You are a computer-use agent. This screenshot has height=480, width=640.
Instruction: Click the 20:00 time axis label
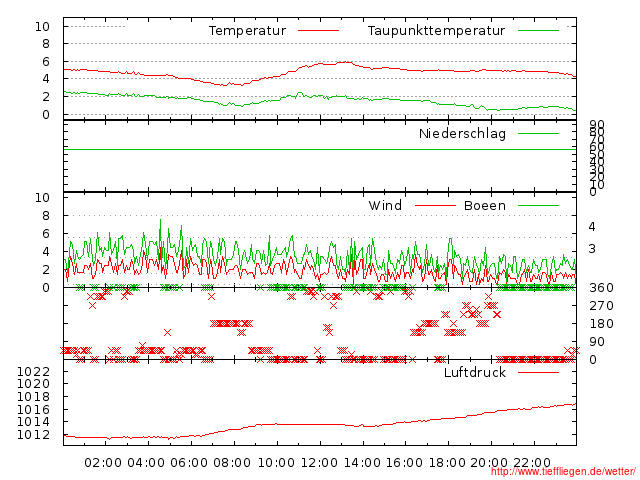tap(489, 463)
